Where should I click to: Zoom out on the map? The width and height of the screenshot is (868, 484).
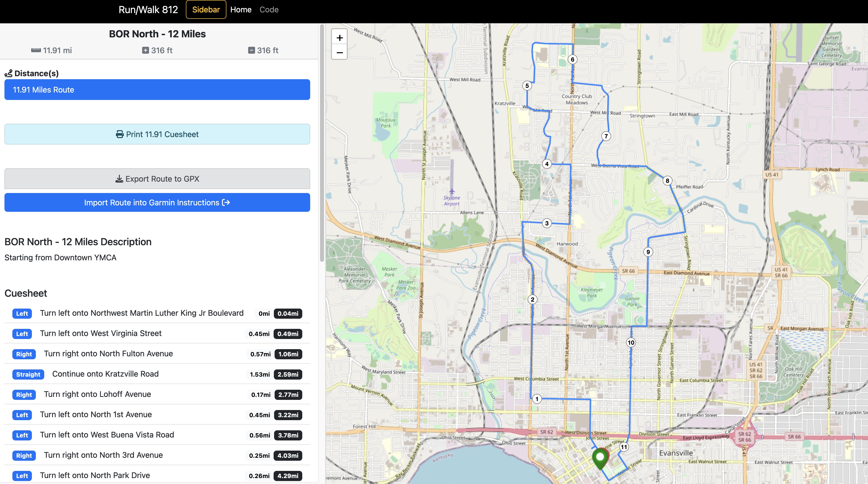click(x=339, y=53)
